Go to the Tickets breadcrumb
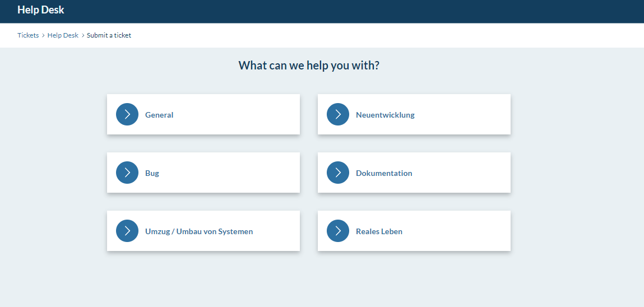 [x=28, y=35]
